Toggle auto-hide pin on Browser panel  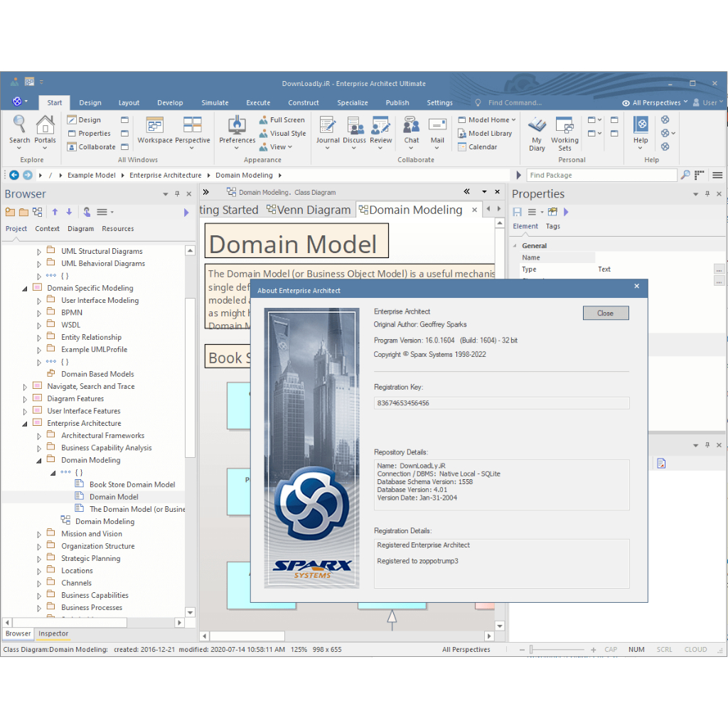[x=177, y=193]
